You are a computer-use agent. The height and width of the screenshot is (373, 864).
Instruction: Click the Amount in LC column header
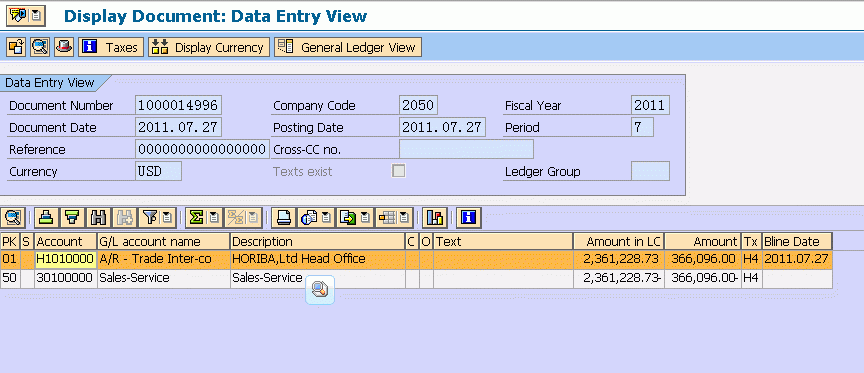point(619,241)
